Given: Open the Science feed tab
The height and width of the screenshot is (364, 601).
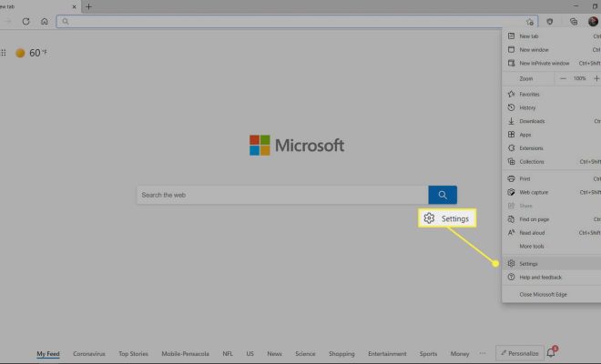Looking at the screenshot, I should tap(305, 354).
